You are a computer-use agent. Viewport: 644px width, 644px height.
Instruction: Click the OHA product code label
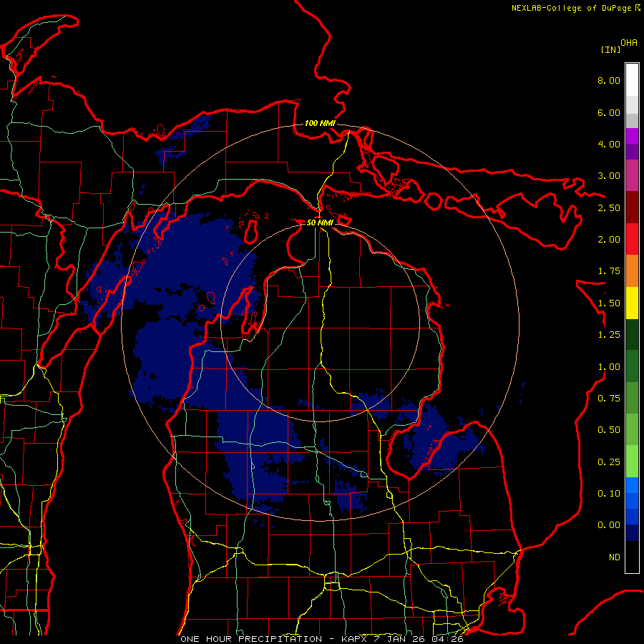[629, 43]
